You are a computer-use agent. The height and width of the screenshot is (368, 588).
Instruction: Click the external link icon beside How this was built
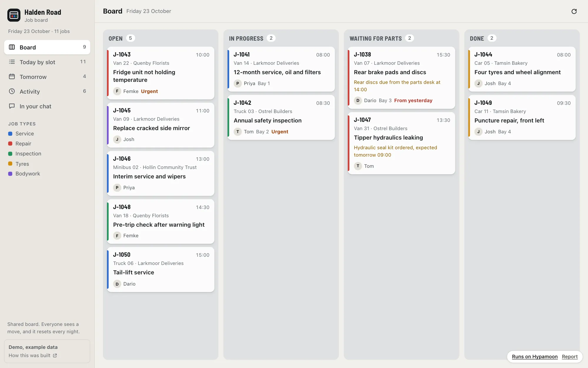(x=55, y=356)
